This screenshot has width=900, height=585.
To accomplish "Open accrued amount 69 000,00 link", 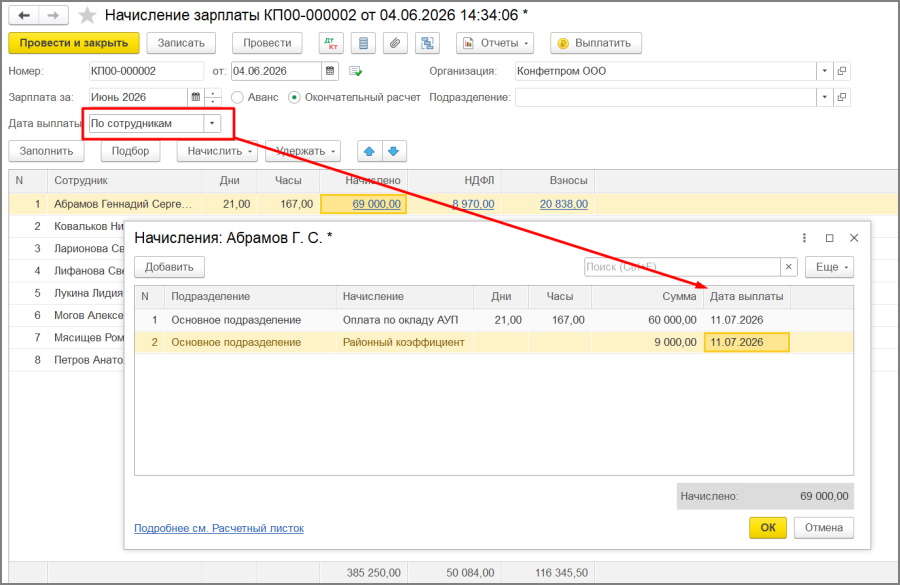I will [x=377, y=204].
